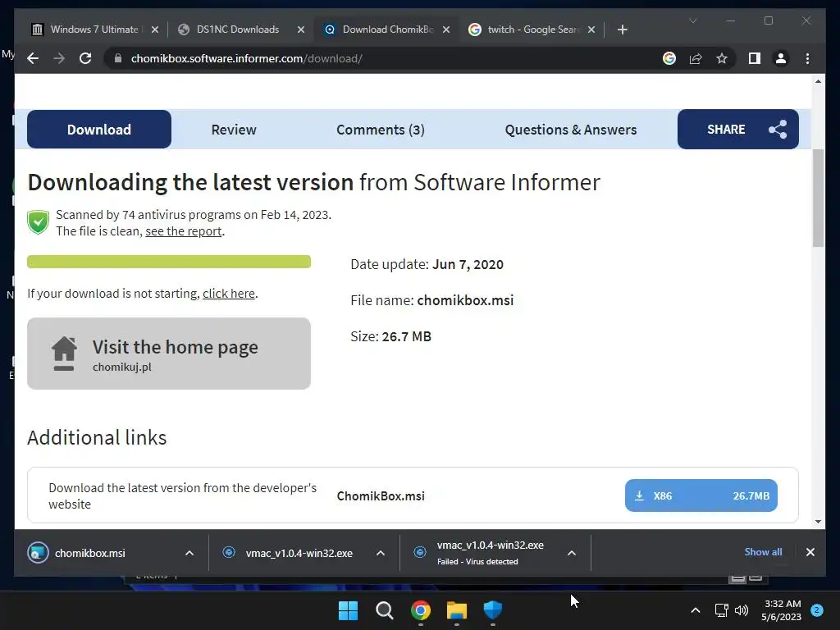This screenshot has height=630, width=840.
Task: Download the X86 26.7MB version
Action: pos(701,495)
